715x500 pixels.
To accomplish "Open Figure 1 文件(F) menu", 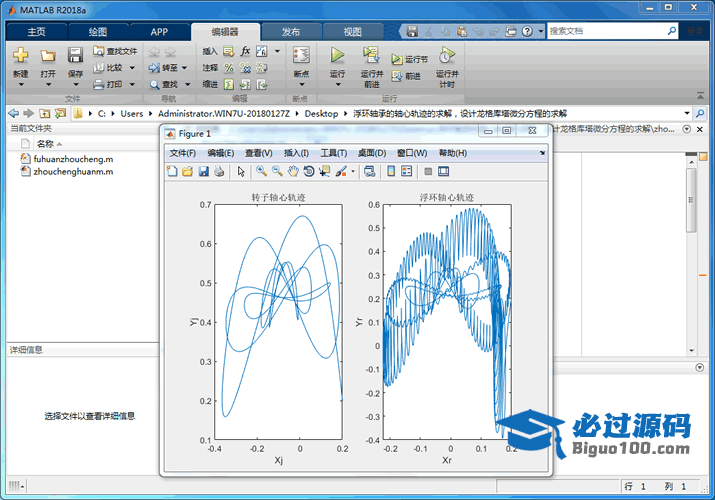I will [183, 153].
